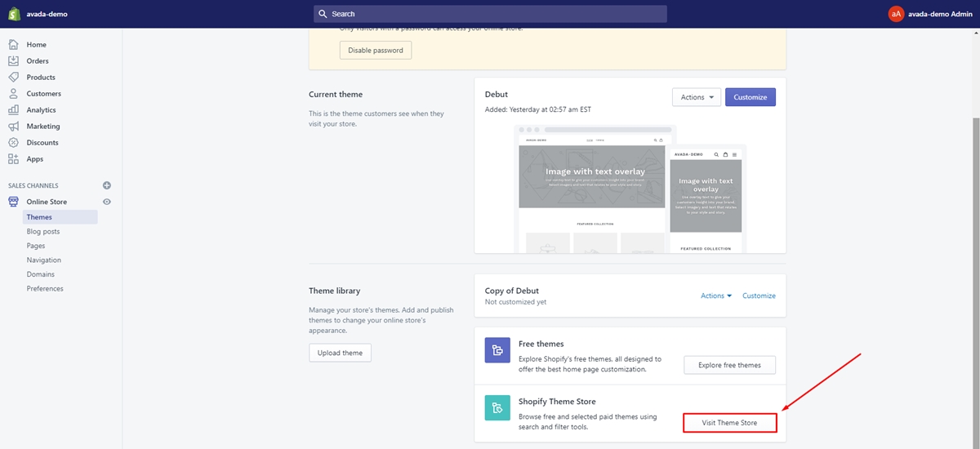
Task: Click the page vertical scrollbar
Action: coord(975,282)
